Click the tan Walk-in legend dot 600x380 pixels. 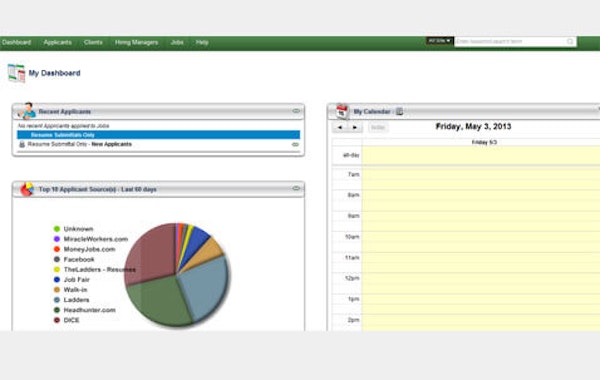pos(57,290)
